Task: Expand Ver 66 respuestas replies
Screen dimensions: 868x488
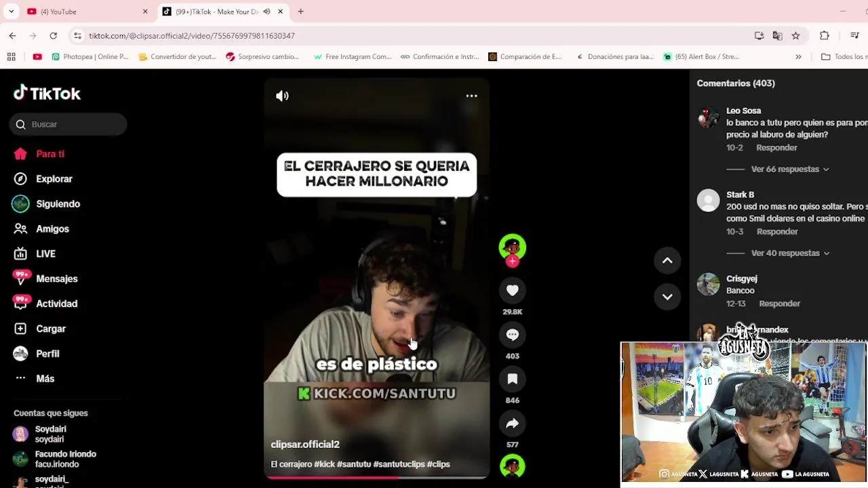Action: tap(789, 169)
